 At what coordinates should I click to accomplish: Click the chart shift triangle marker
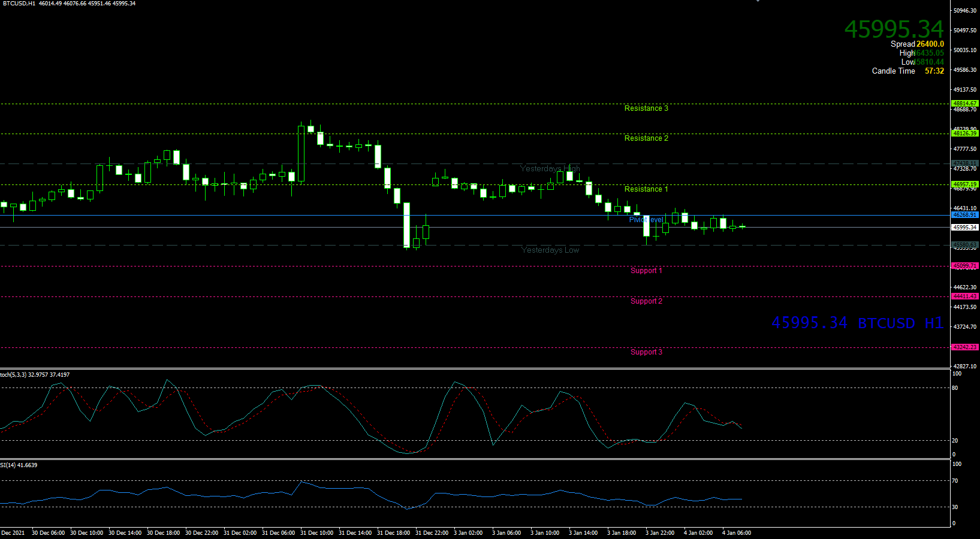click(x=758, y=1)
